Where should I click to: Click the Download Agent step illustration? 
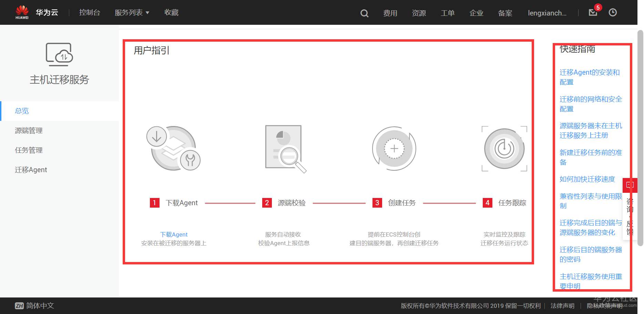(x=173, y=148)
